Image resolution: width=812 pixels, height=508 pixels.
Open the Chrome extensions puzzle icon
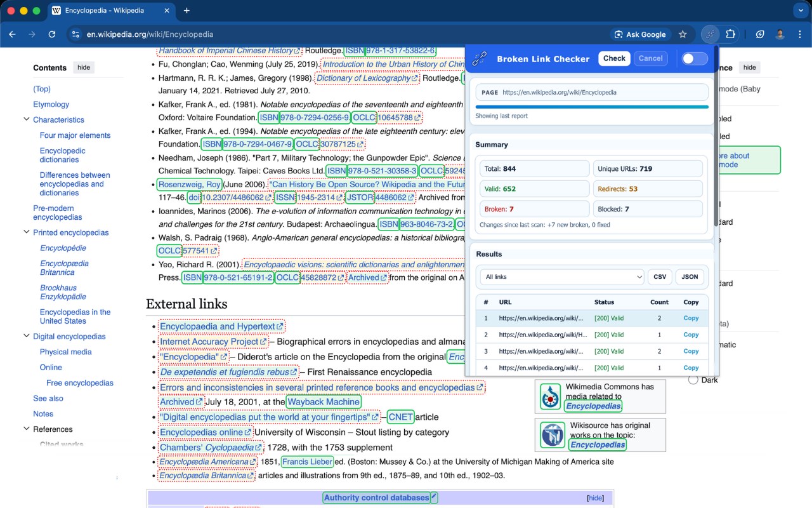(x=730, y=34)
